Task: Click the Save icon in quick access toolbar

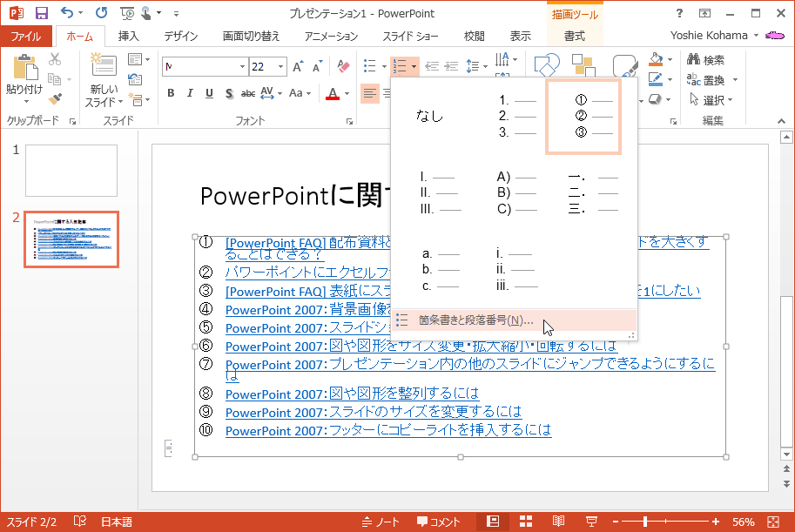Action: pyautogui.click(x=42, y=13)
